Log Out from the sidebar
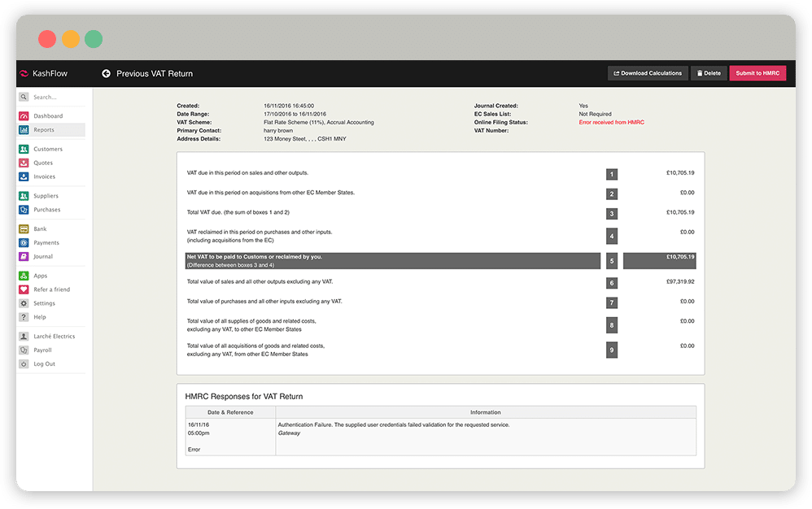This screenshot has height=509, width=812. (x=44, y=363)
